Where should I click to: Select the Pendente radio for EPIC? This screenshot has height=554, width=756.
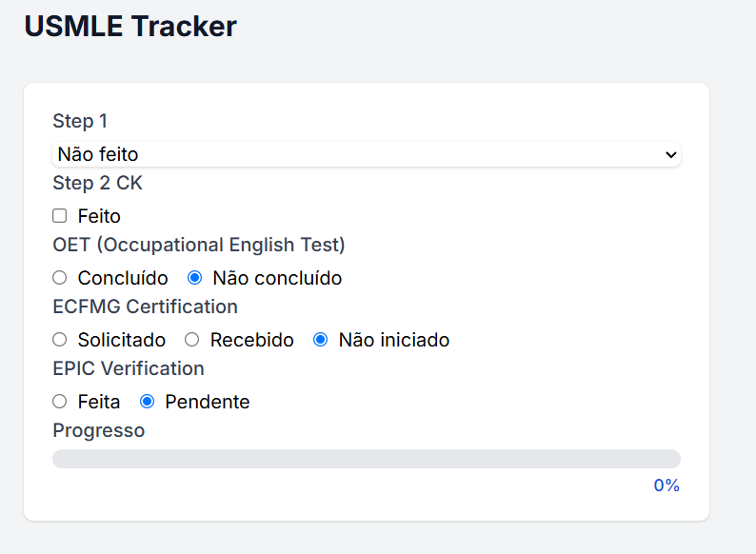click(148, 402)
